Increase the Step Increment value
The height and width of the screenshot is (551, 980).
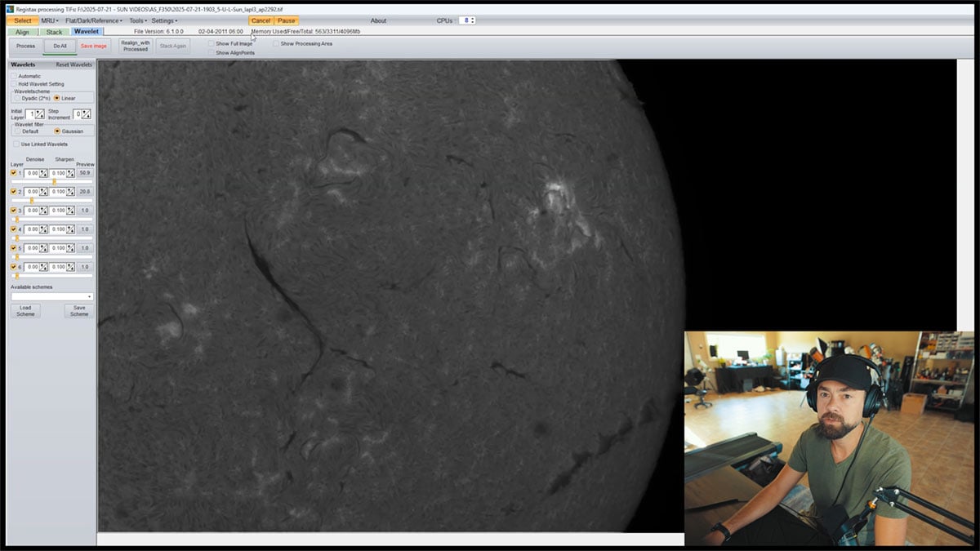pyautogui.click(x=85, y=111)
